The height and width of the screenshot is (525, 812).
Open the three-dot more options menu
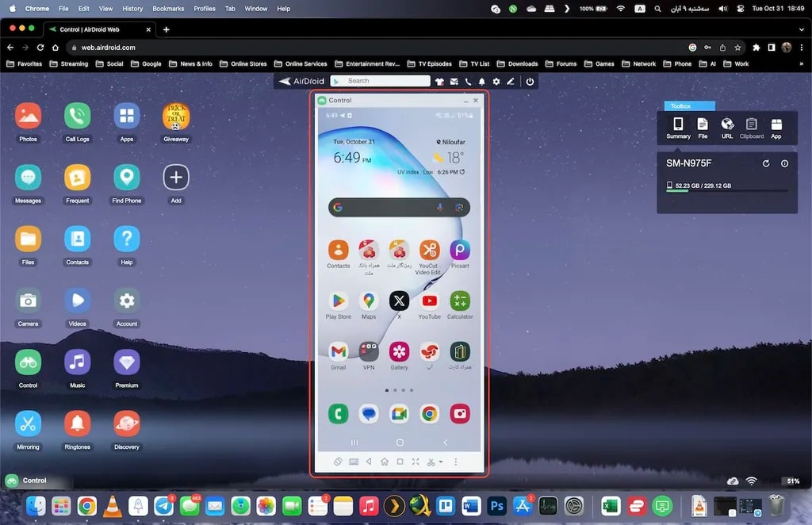(455, 462)
